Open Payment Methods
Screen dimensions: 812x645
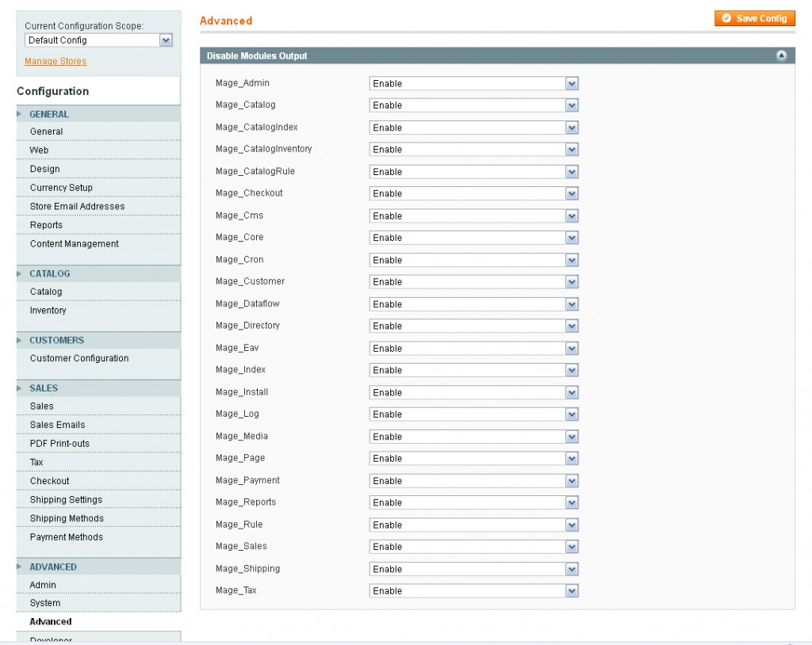pyautogui.click(x=98, y=536)
